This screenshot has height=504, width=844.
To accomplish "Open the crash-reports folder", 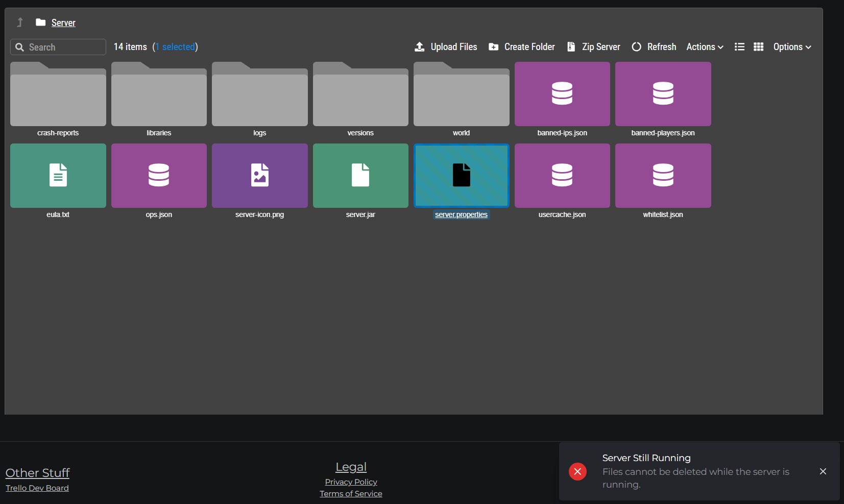I will [x=58, y=94].
